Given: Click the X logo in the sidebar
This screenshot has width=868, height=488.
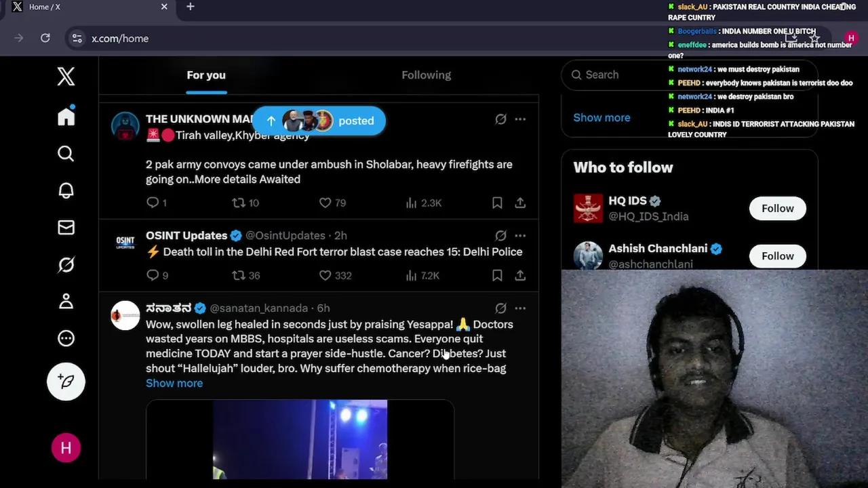Looking at the screenshot, I should click(x=66, y=76).
